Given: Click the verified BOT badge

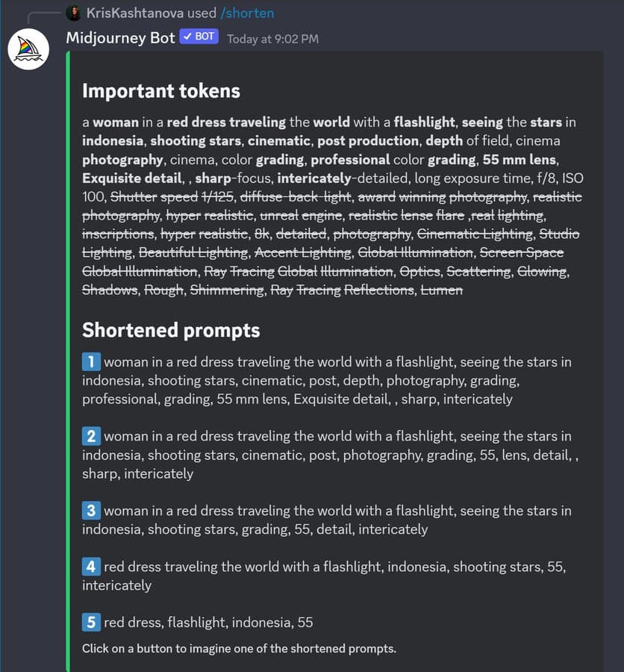Looking at the screenshot, I should click(x=199, y=37).
